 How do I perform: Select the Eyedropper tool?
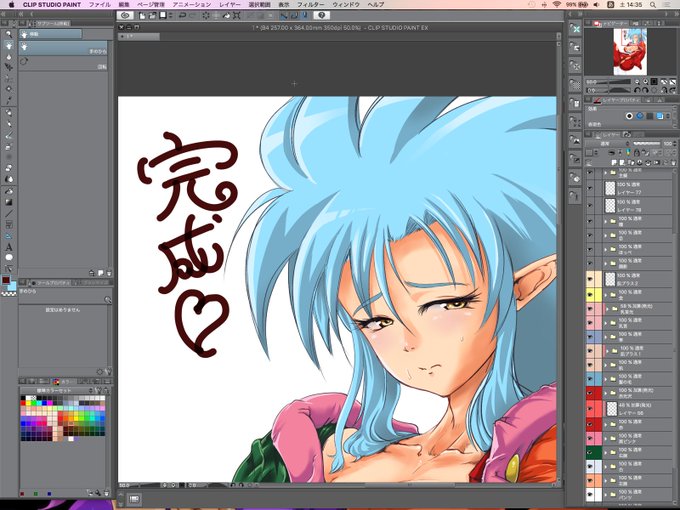tap(9, 100)
